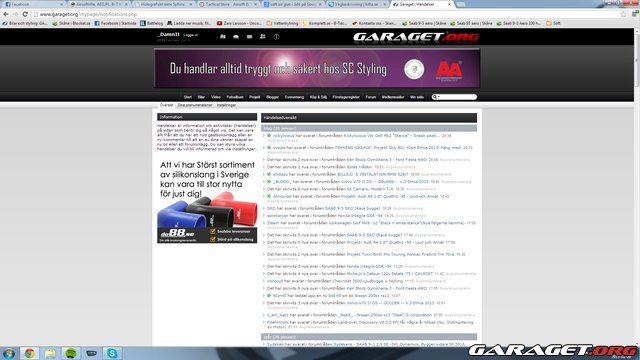The height and width of the screenshot is (360, 640).
Task: Click inside the Garaget search field
Action: 458,97
